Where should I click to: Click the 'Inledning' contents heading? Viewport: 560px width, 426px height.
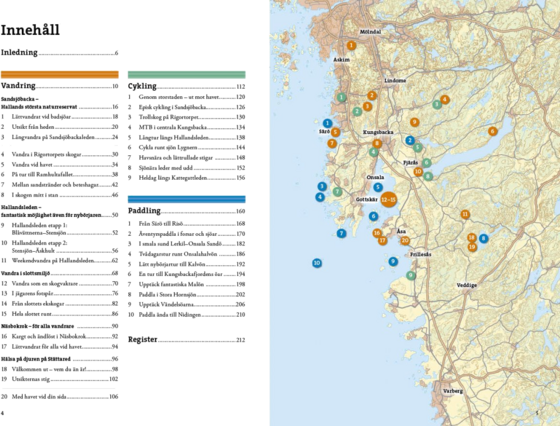[19, 52]
